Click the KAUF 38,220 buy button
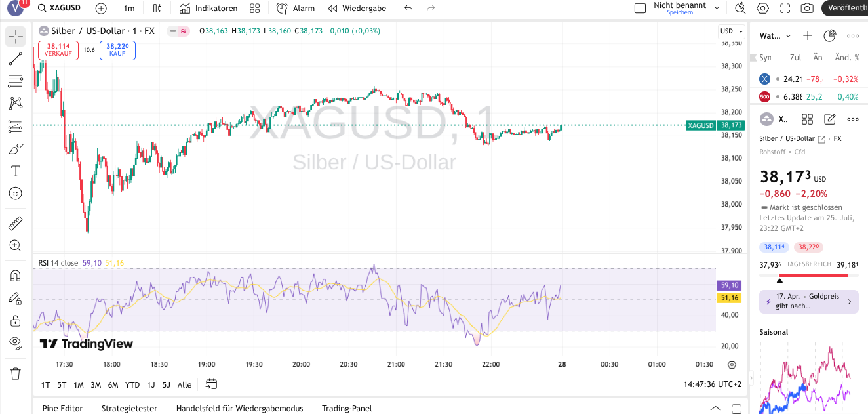 (x=117, y=50)
